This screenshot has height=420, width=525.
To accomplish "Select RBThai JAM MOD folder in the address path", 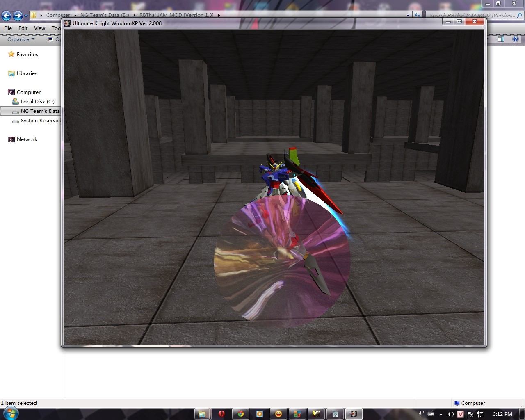I will 176,15.
